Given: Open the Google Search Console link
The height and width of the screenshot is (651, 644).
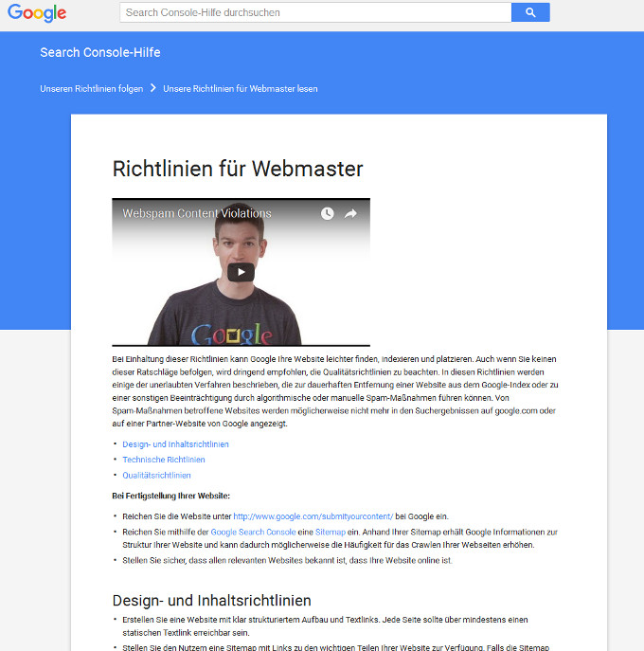Looking at the screenshot, I should [x=253, y=532].
